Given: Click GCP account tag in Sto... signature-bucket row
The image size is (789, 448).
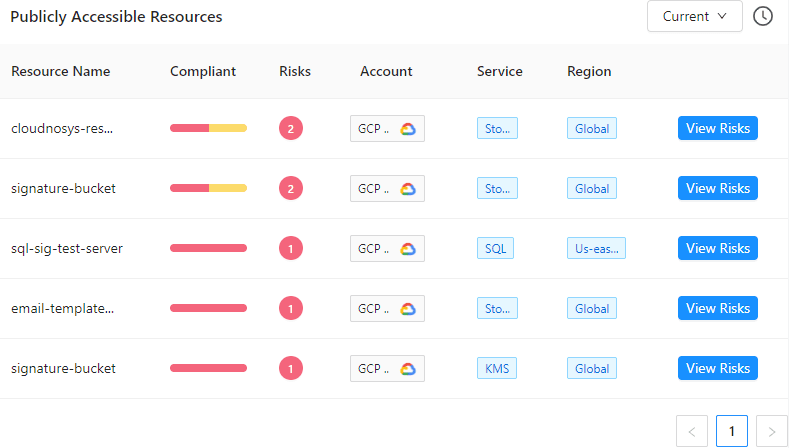Looking at the screenshot, I should pyautogui.click(x=387, y=188).
